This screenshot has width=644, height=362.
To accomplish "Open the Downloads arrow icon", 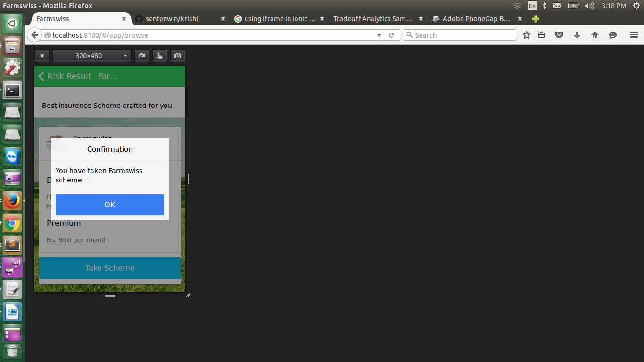I will (577, 35).
